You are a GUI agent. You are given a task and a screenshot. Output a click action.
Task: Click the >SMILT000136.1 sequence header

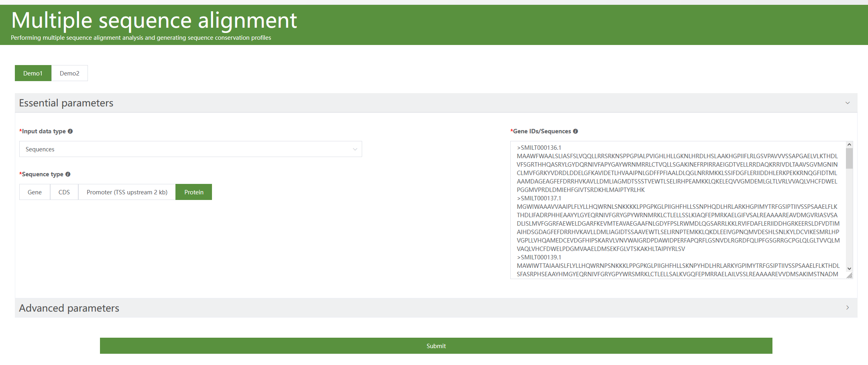pyautogui.click(x=539, y=148)
